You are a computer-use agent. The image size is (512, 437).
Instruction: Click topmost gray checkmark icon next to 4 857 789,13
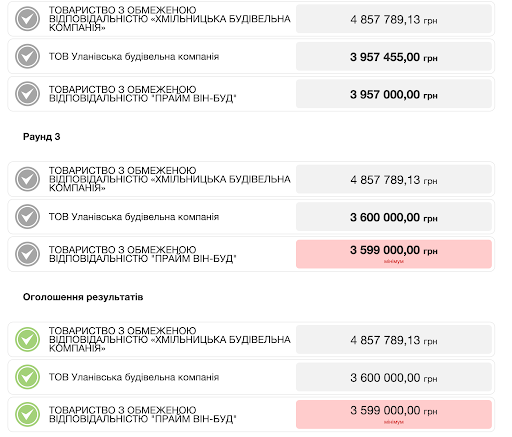(x=27, y=19)
